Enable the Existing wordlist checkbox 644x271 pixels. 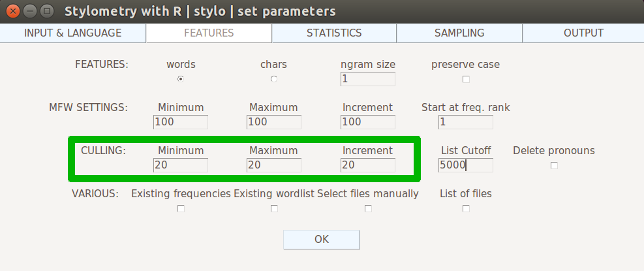click(274, 208)
